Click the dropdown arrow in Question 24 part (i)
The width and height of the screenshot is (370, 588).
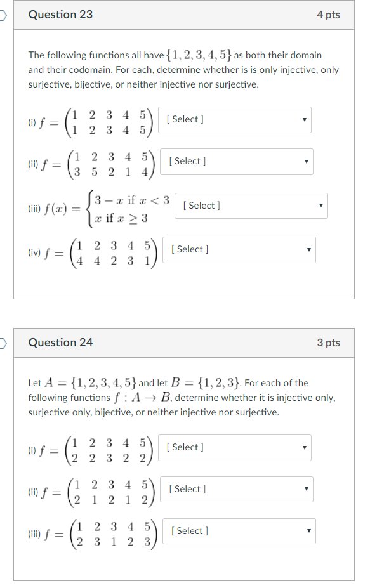point(304,448)
